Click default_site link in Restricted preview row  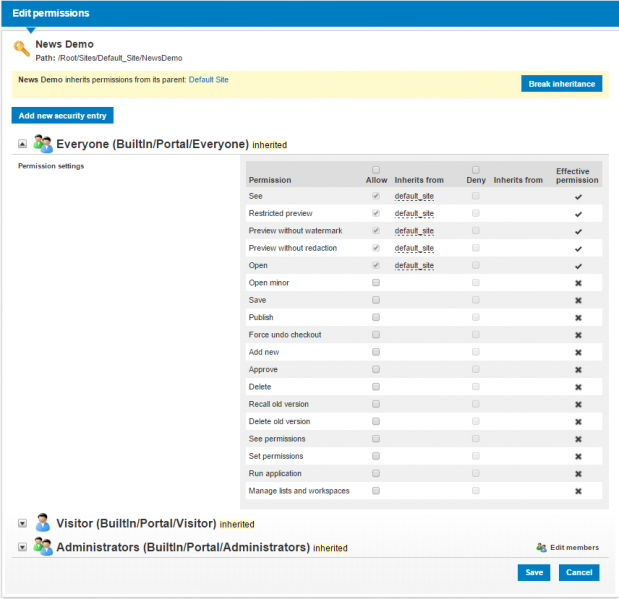point(414,214)
